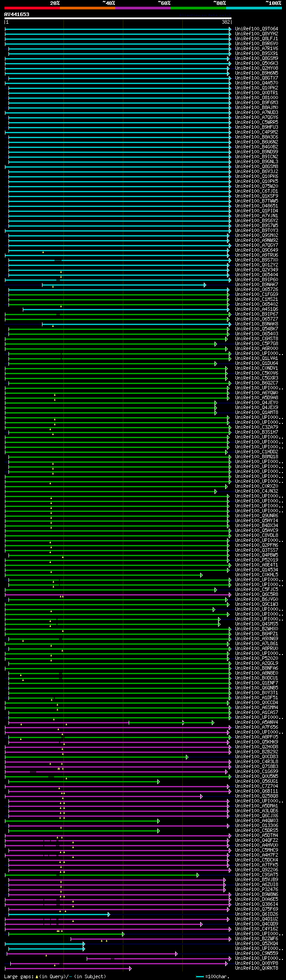Open UniRef100_Q6ID26 hit

(x=257, y=914)
